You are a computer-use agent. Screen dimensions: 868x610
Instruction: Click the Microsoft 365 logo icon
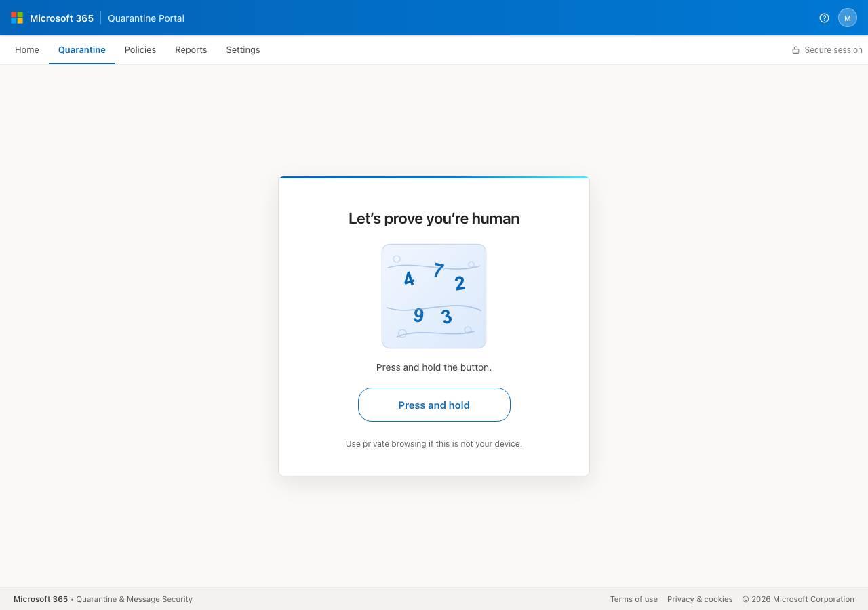click(17, 18)
